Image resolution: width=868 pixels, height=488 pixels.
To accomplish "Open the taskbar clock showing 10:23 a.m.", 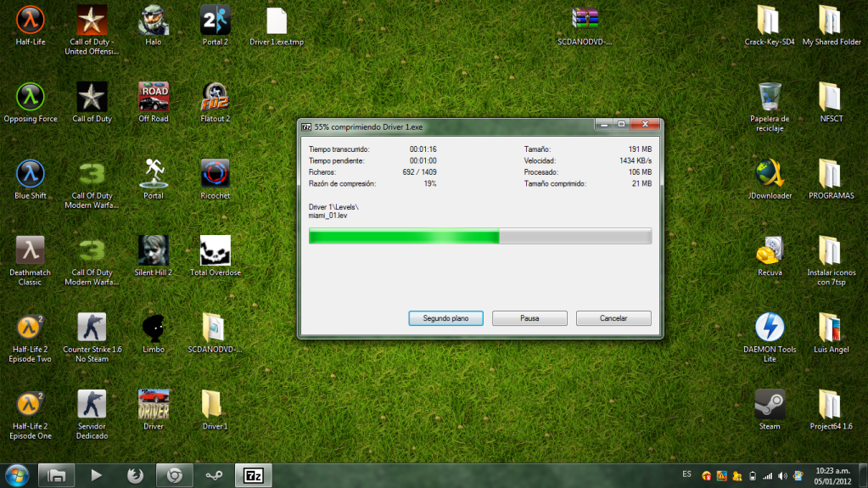I will pyautogui.click(x=832, y=476).
